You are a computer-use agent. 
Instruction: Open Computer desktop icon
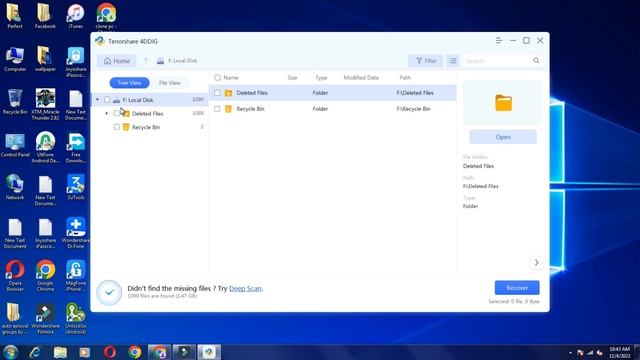pos(15,59)
